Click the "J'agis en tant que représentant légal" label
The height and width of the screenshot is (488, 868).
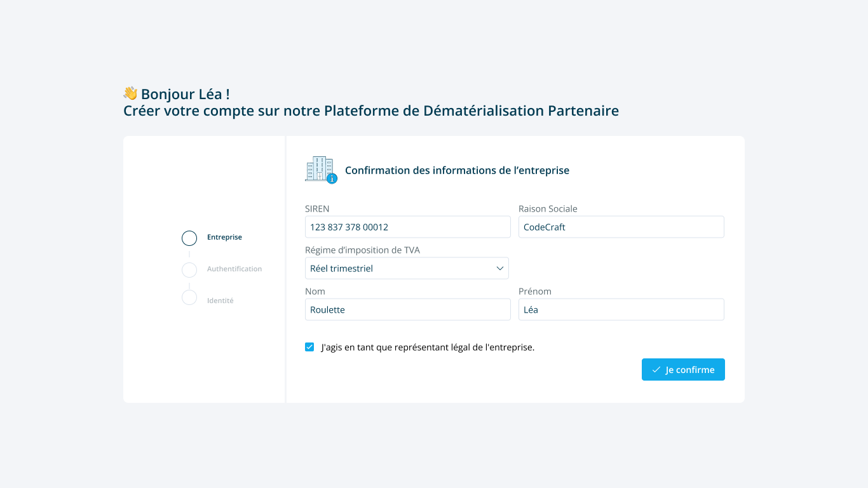point(428,348)
